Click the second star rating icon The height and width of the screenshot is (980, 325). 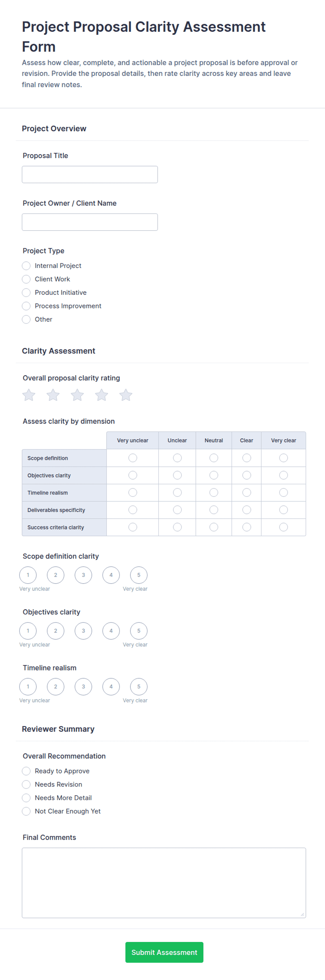[53, 395]
